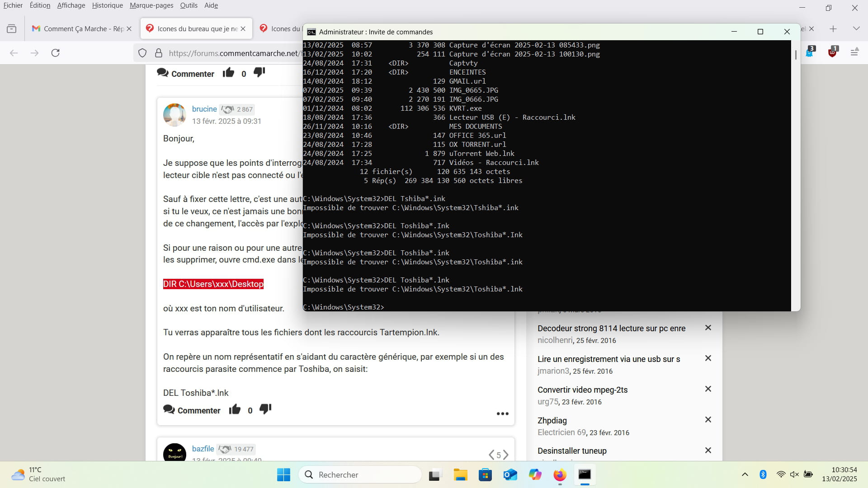Viewport: 868px width, 488px height.
Task: Open bazfile's user profile link
Action: (203, 449)
